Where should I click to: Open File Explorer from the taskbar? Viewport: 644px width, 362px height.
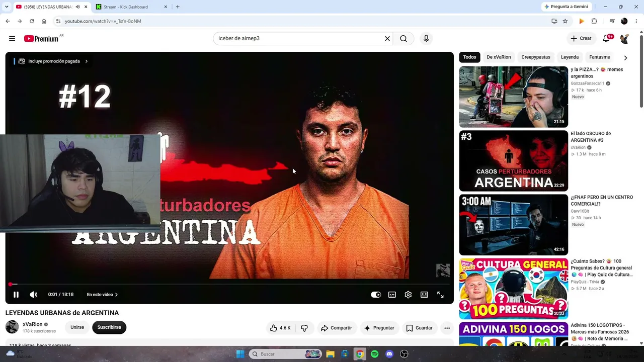[330, 354]
